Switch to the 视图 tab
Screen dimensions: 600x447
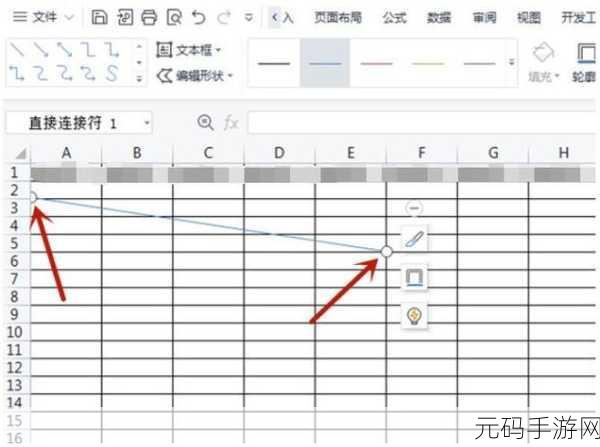coord(529,18)
